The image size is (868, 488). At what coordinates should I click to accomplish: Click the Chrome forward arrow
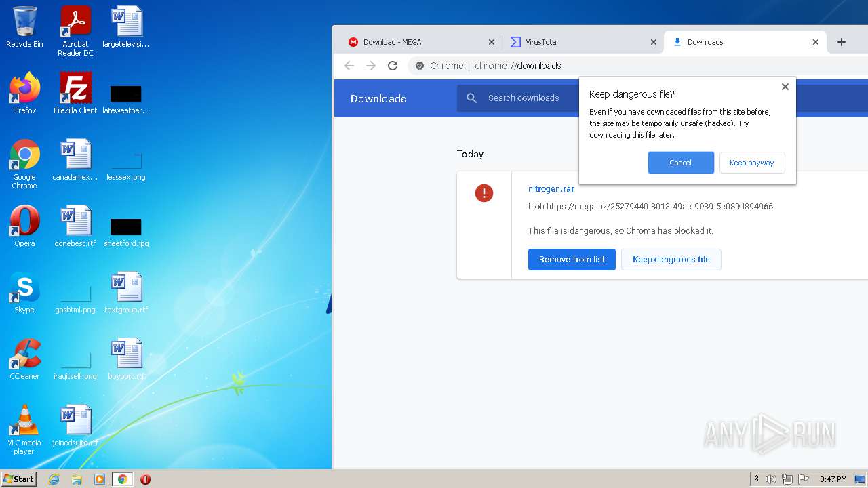coord(370,66)
